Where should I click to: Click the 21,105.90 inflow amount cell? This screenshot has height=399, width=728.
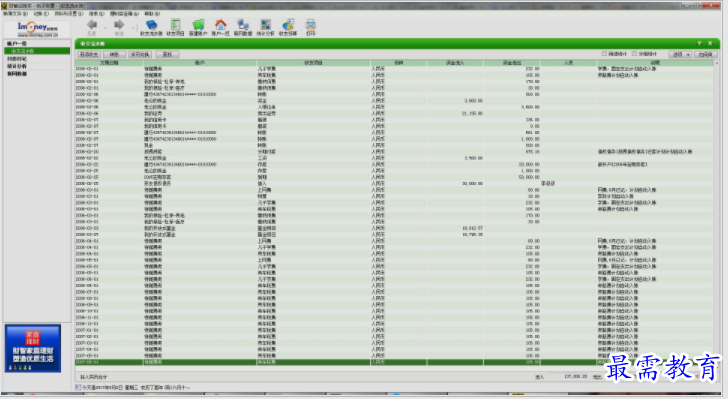point(472,113)
